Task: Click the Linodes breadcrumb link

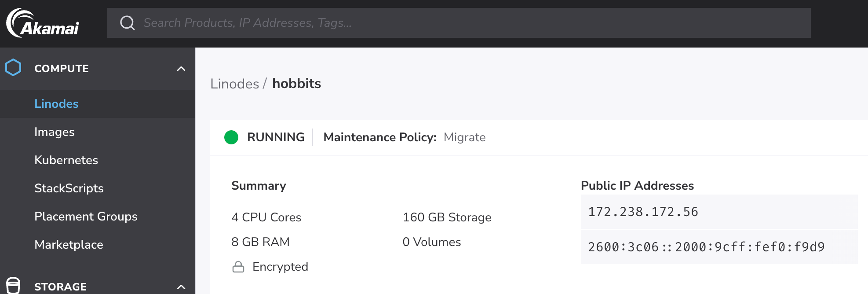Action: pyautogui.click(x=234, y=84)
